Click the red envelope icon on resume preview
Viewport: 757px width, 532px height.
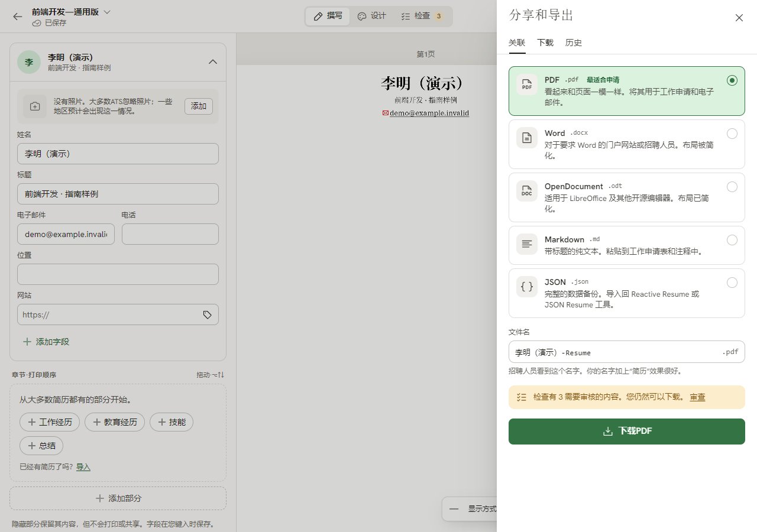tap(386, 113)
